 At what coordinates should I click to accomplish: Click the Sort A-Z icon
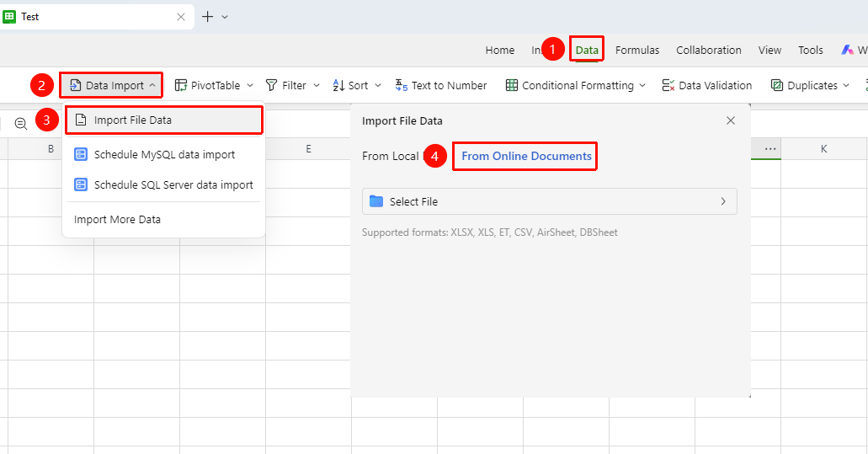(x=338, y=85)
